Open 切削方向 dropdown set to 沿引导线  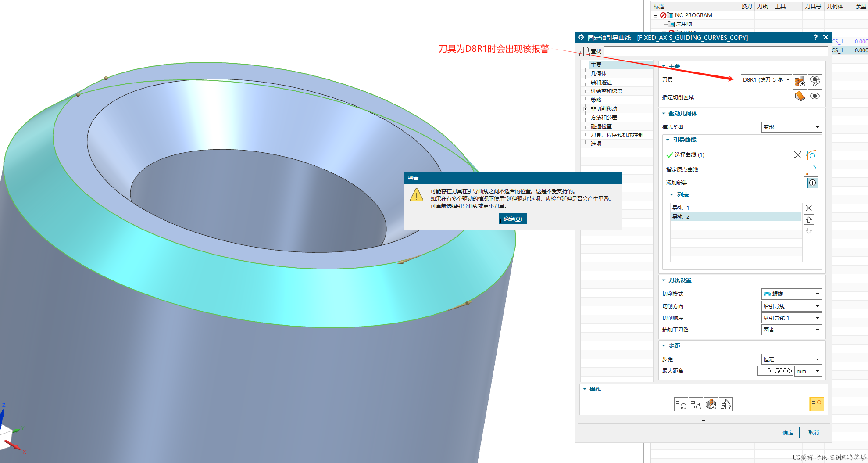(791, 306)
